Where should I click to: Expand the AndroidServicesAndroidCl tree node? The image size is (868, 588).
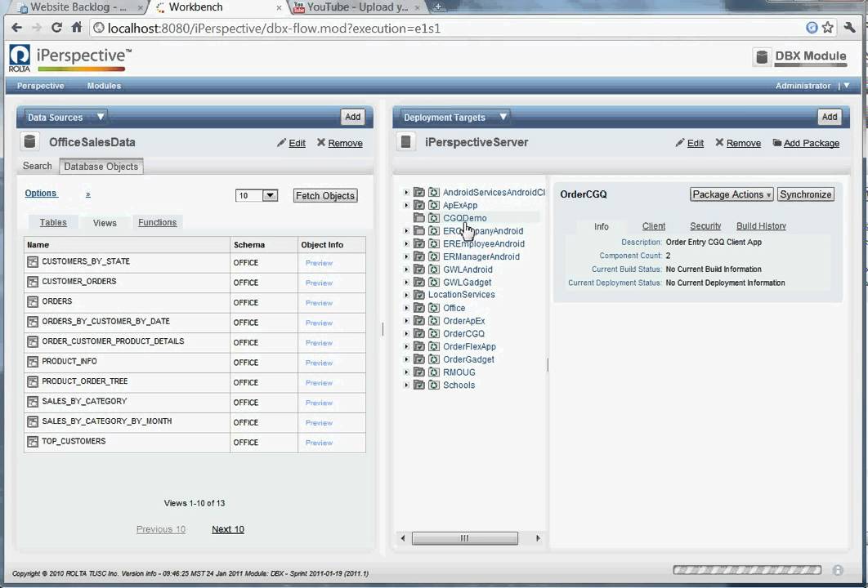[x=406, y=192]
